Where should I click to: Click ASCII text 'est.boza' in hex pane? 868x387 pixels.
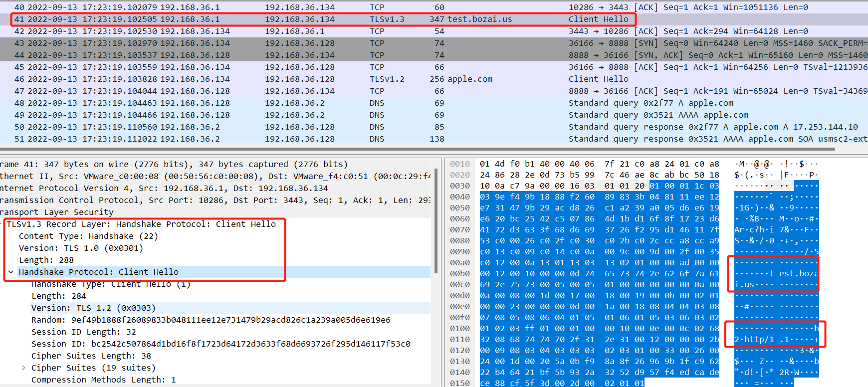coord(798,273)
